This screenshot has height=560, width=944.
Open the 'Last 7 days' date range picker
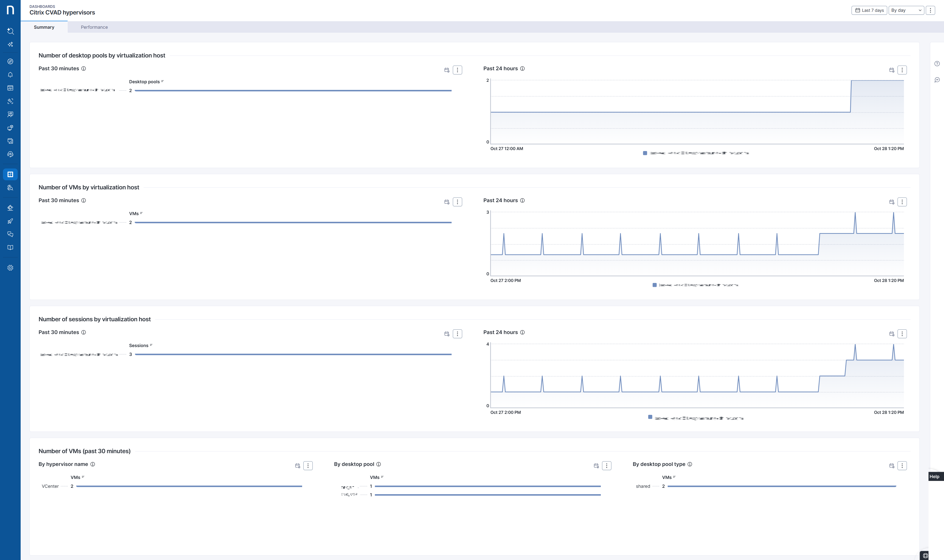869,10
